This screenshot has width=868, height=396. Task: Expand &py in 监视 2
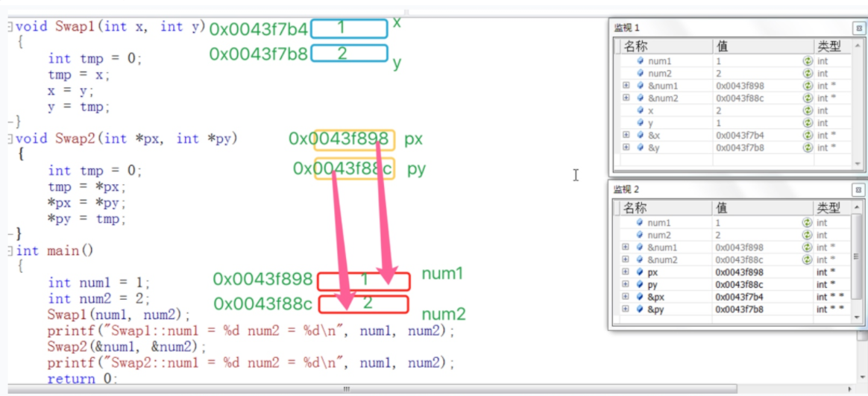pyautogui.click(x=626, y=309)
